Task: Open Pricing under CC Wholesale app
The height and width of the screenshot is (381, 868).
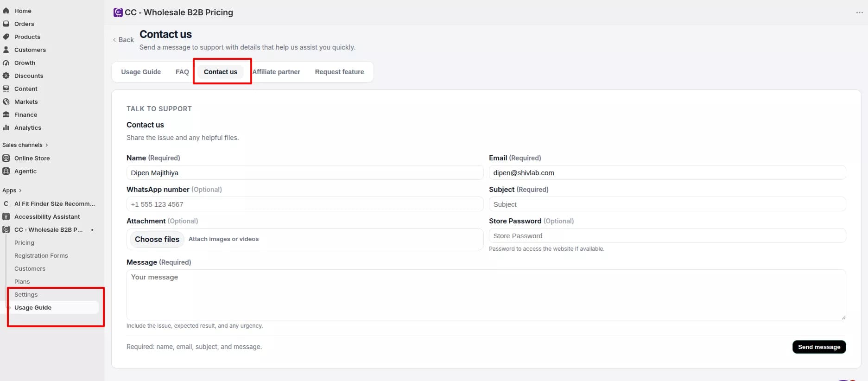Action: click(x=24, y=242)
